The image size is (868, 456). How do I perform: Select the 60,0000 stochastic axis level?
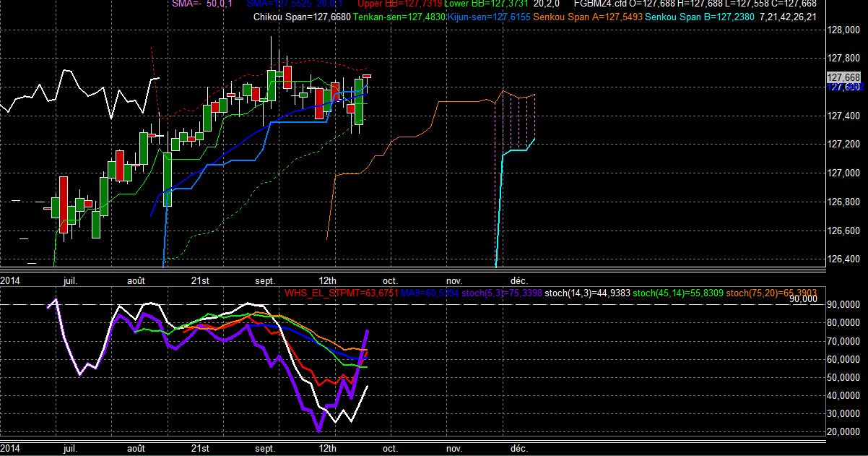tap(844, 360)
